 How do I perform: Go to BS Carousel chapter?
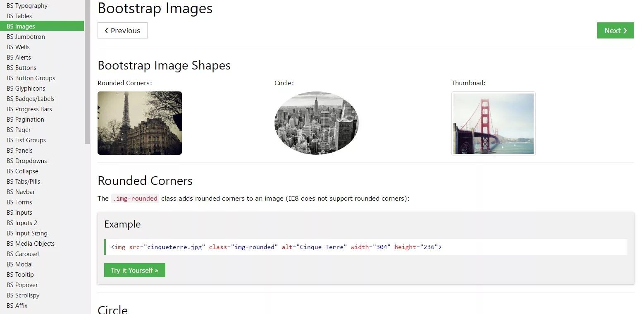tap(23, 254)
